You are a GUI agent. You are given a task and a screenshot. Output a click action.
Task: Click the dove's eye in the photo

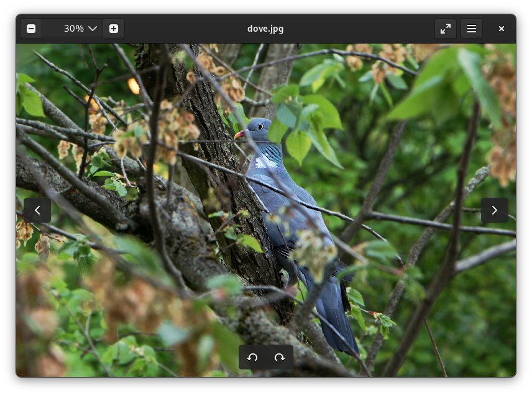tap(260, 126)
